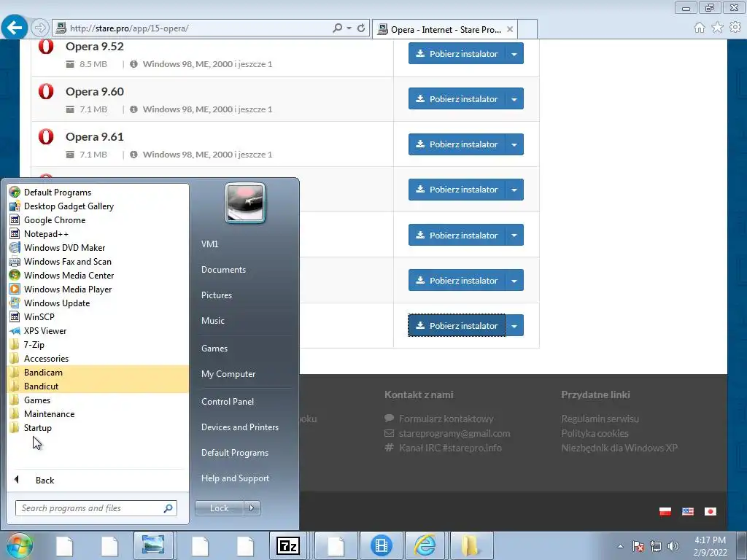The image size is (747, 560).
Task: Click the address bar search magnifier
Action: (337, 28)
